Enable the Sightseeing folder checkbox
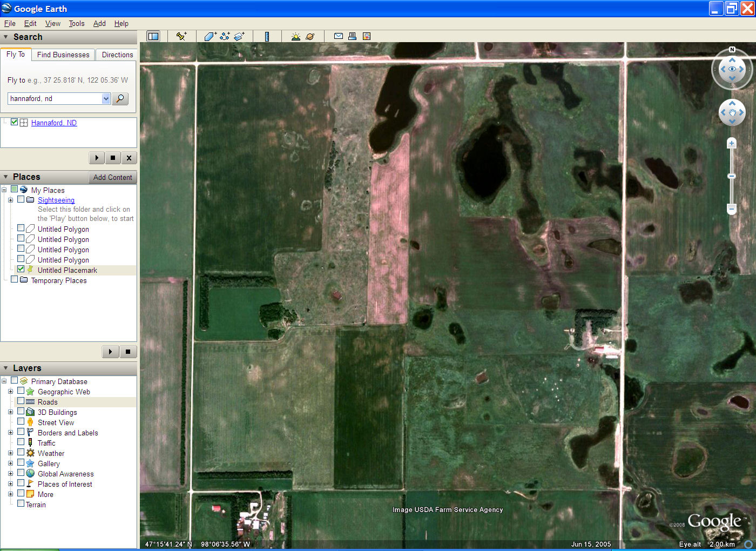The image size is (756, 551). point(21,199)
